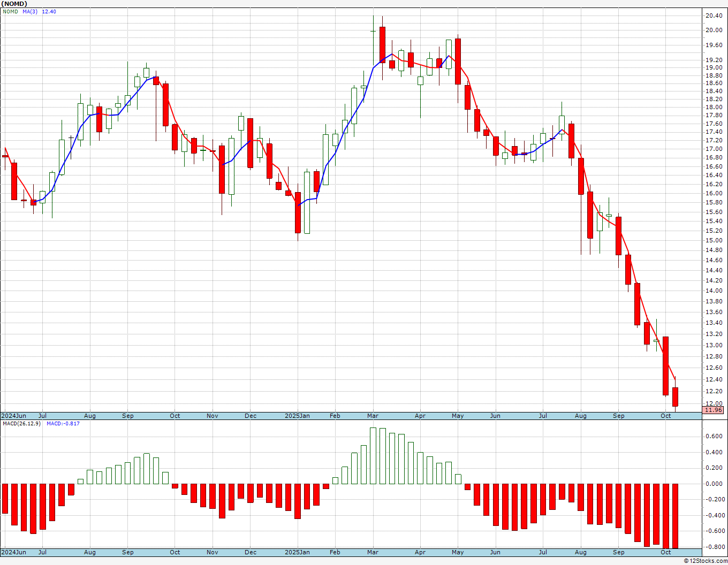Select the NOMD series label in legend

point(10,12)
